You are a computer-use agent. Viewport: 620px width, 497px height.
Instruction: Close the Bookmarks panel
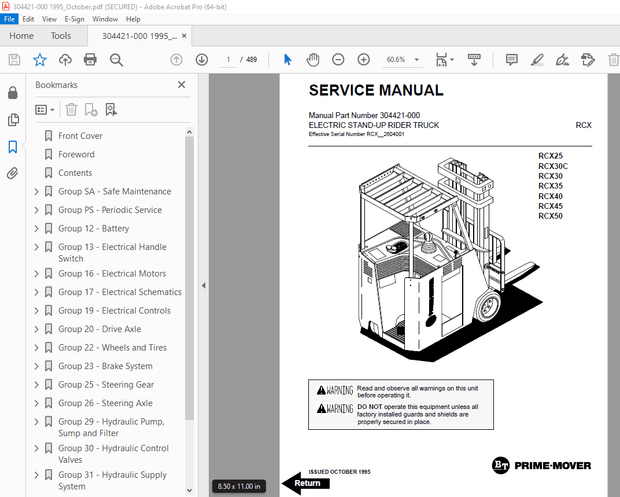[181, 85]
